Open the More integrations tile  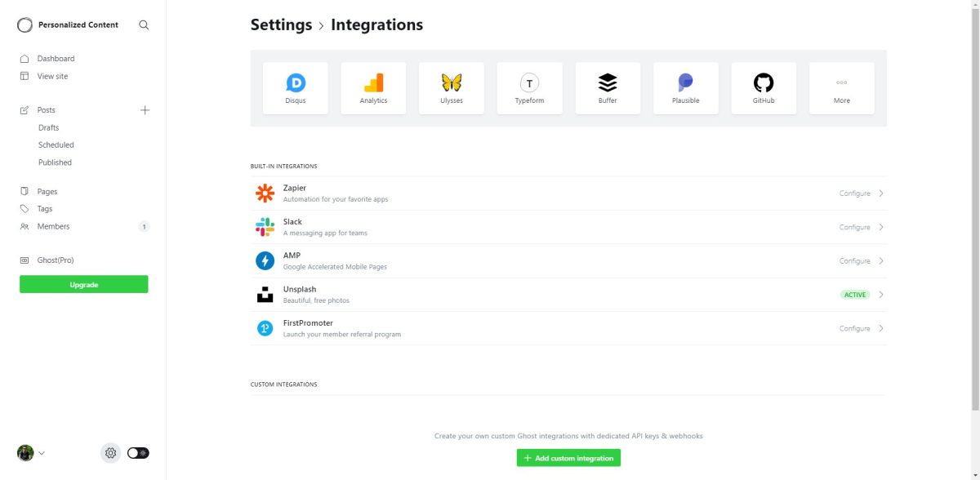(841, 87)
